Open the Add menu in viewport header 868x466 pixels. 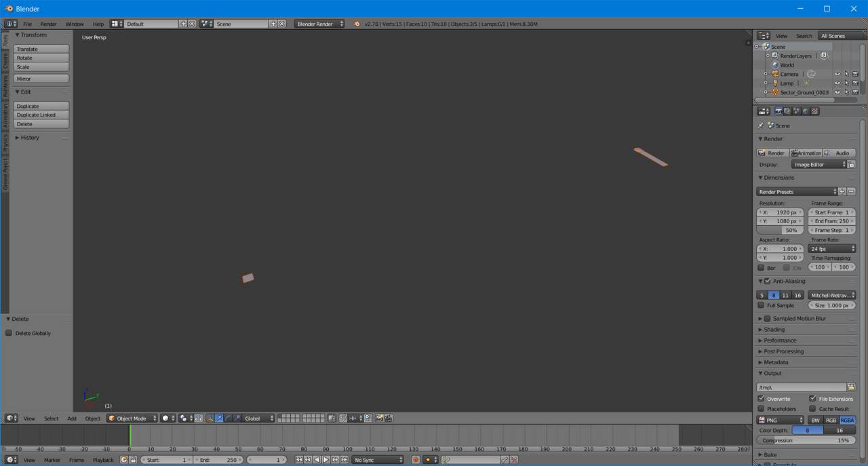click(x=72, y=419)
